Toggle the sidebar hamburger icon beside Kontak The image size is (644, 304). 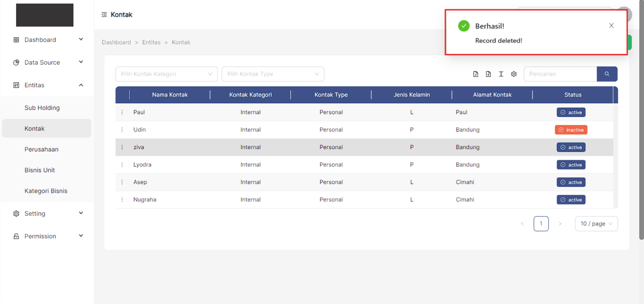(104, 15)
